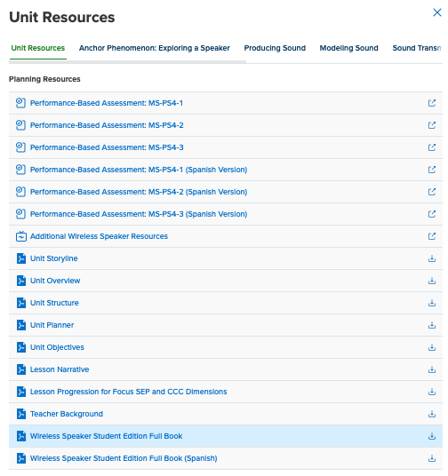Screen dimensions: 448x476
Task: Click the media icon beside Additional Wireless Speaker Resources
Action: point(21,236)
